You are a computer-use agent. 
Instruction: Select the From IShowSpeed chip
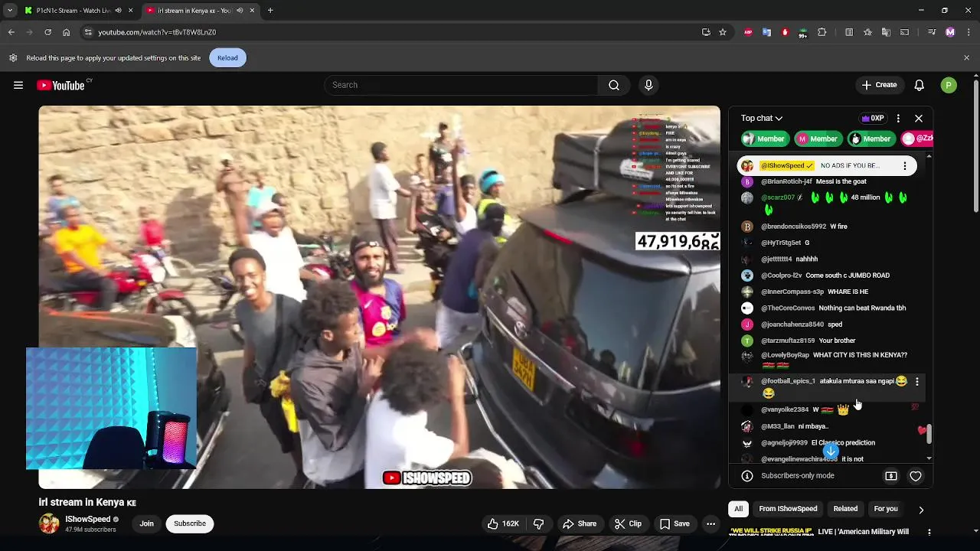tap(788, 509)
